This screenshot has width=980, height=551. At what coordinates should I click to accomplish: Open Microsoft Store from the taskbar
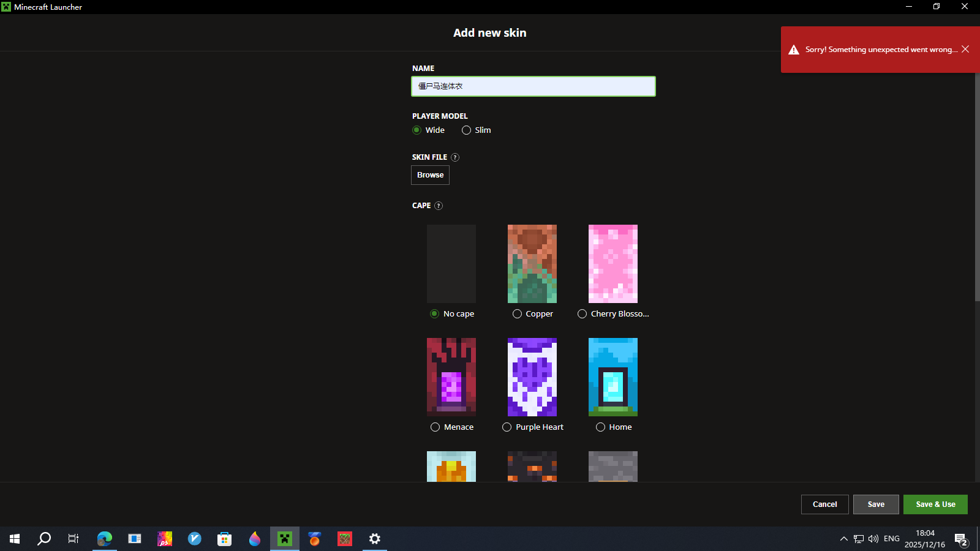(225, 539)
